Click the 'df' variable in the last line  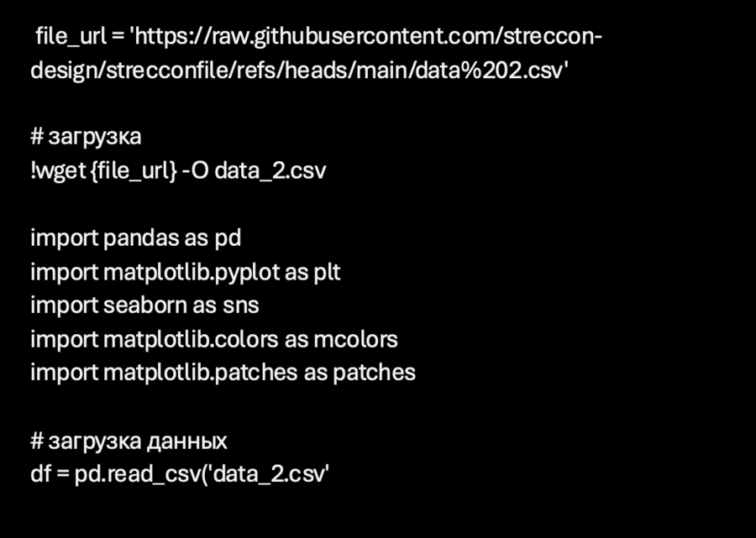click(40, 474)
